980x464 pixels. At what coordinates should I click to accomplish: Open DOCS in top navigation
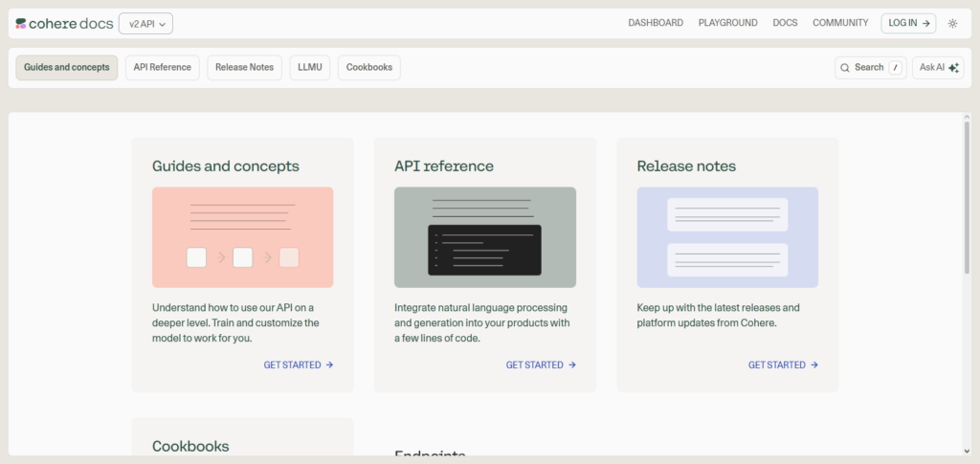click(785, 23)
